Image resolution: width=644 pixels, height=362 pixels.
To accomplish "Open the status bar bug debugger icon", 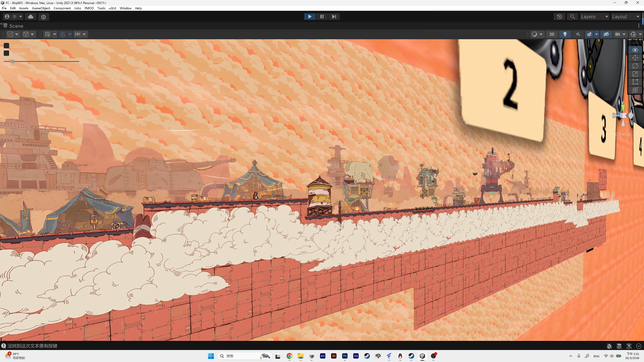I will pos(609,346).
